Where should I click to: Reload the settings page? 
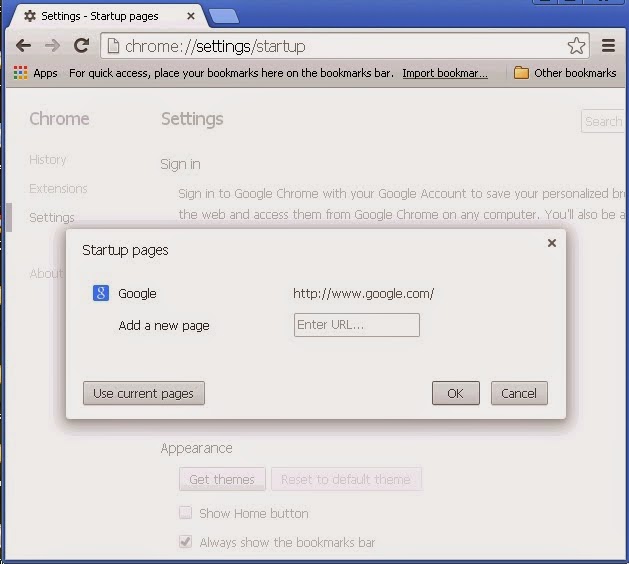[81, 45]
